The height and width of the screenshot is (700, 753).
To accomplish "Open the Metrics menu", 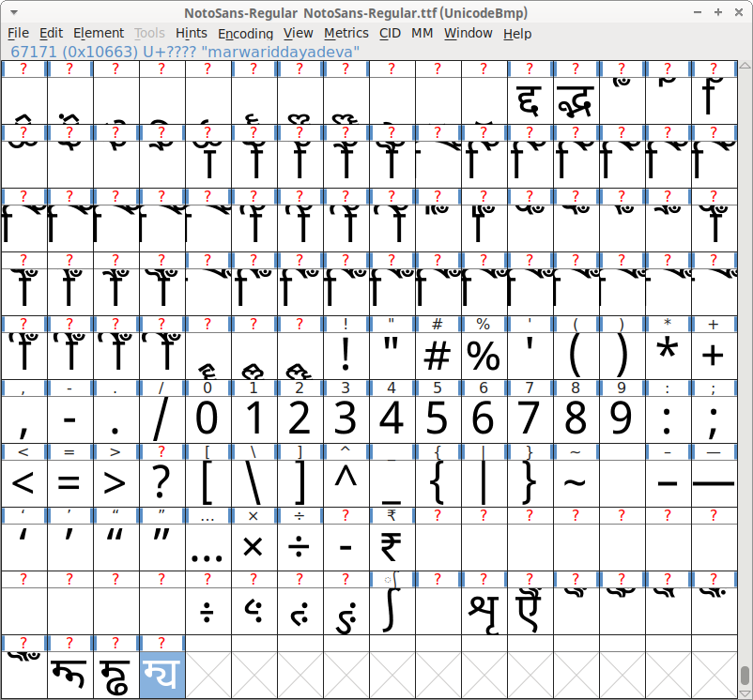I will pyautogui.click(x=346, y=33).
